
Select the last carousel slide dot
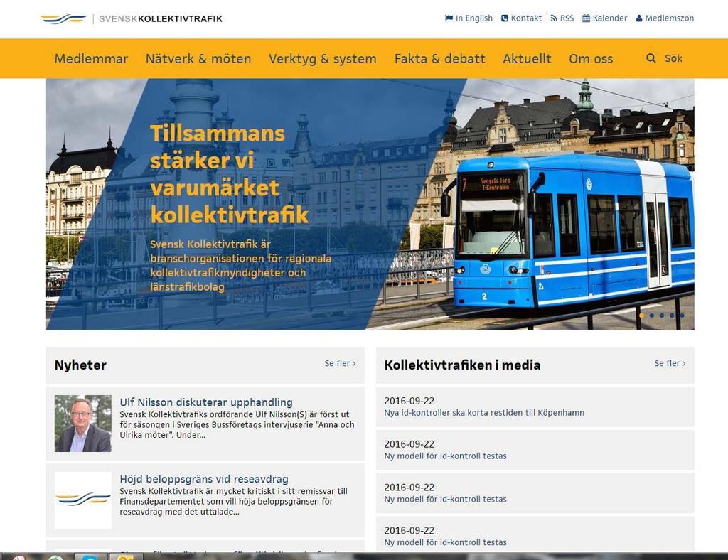coord(682,316)
